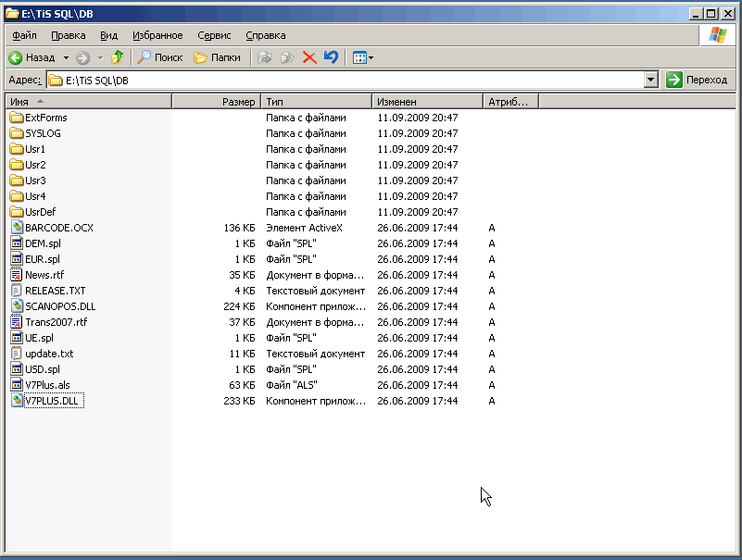The image size is (742, 560).
Task: Select the News.rtf document
Action: pyautogui.click(x=44, y=275)
